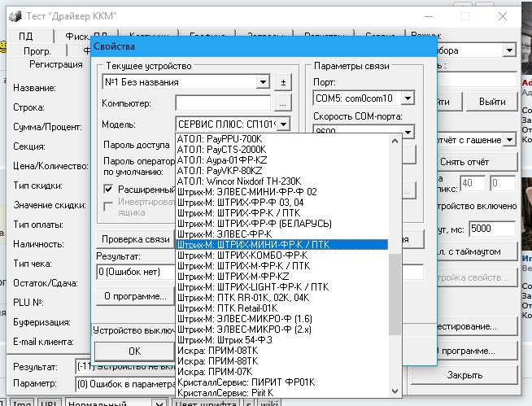Click the Компьютер input field
This screenshot has height=406, width=532.
pos(224,103)
